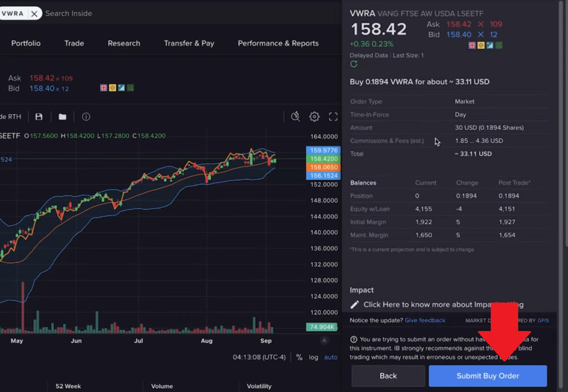Click Commissions & Fees 1.85 ... 4.36 USD
This screenshot has width=568, height=392.
(x=479, y=141)
